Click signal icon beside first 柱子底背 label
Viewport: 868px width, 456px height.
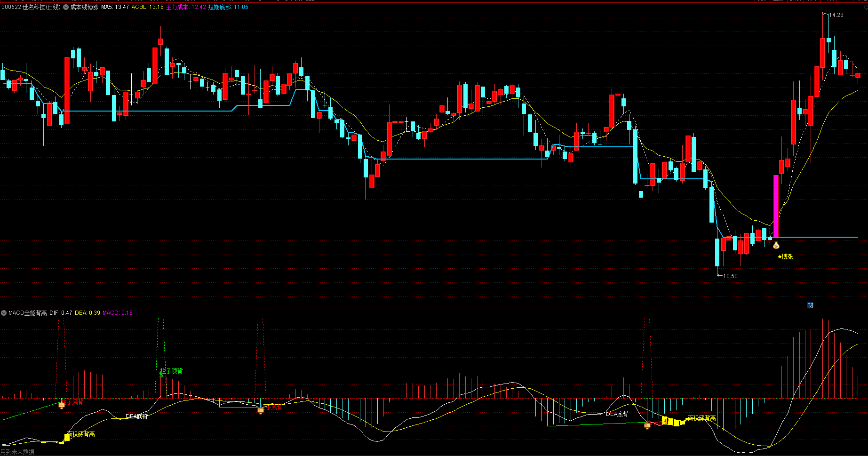coord(61,405)
